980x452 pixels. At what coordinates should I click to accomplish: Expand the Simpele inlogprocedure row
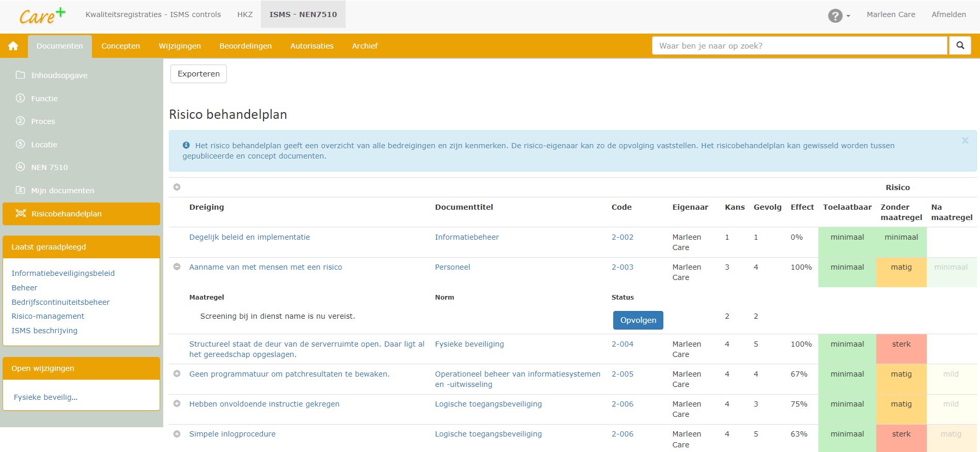click(177, 434)
